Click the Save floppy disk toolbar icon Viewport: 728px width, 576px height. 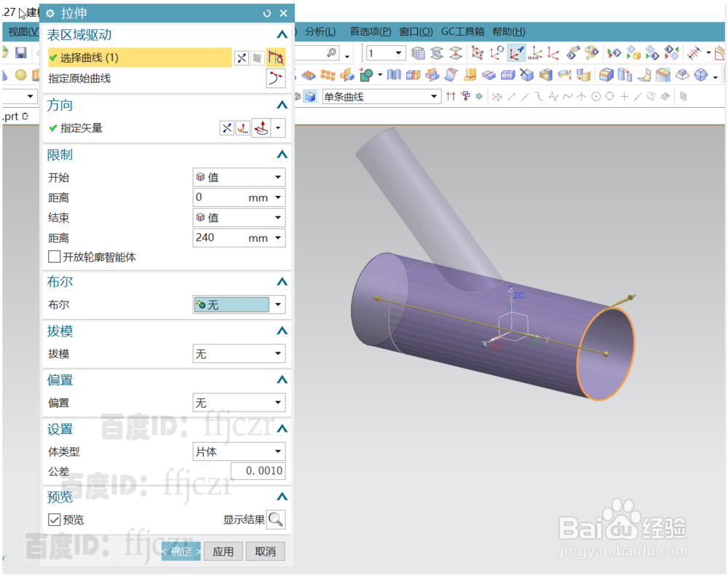21,53
